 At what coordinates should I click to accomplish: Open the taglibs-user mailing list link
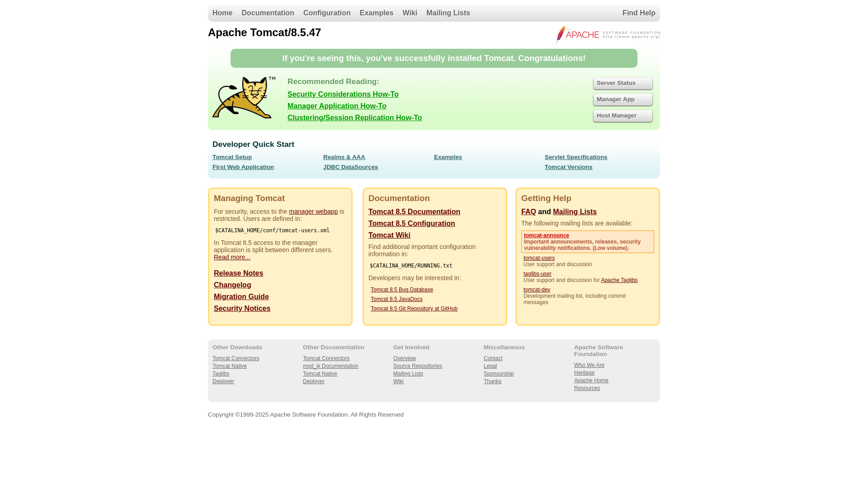537,274
